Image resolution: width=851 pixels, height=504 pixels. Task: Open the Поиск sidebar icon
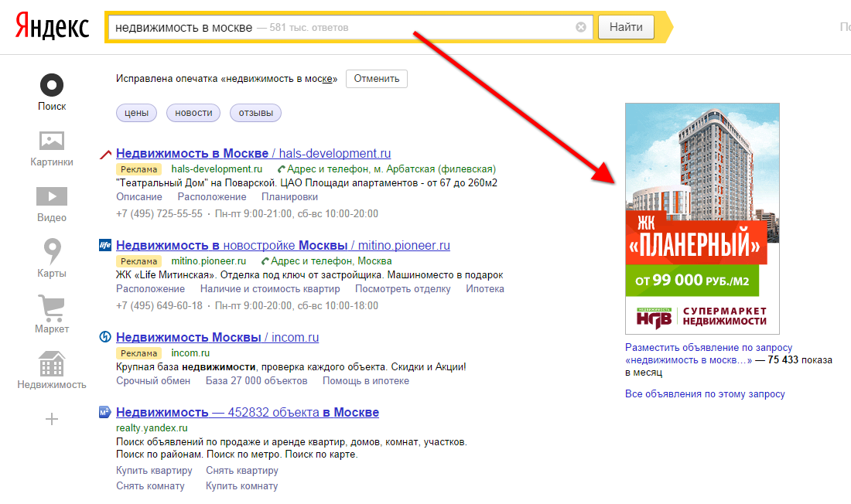pos(52,85)
